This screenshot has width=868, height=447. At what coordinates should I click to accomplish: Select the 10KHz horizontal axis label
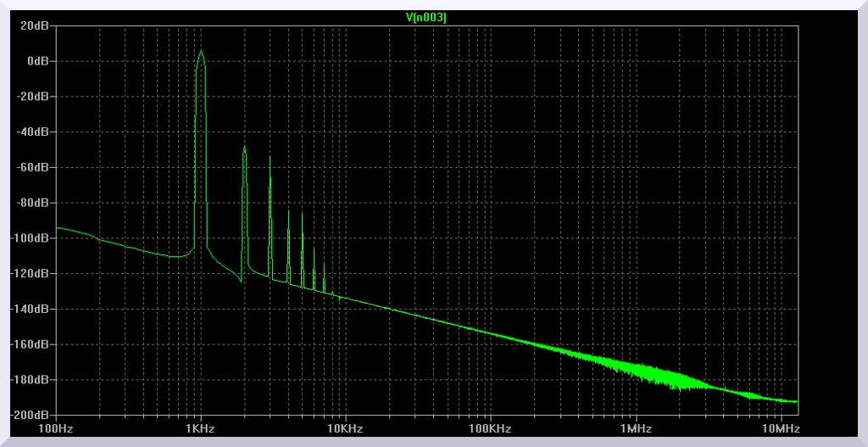pos(345,428)
